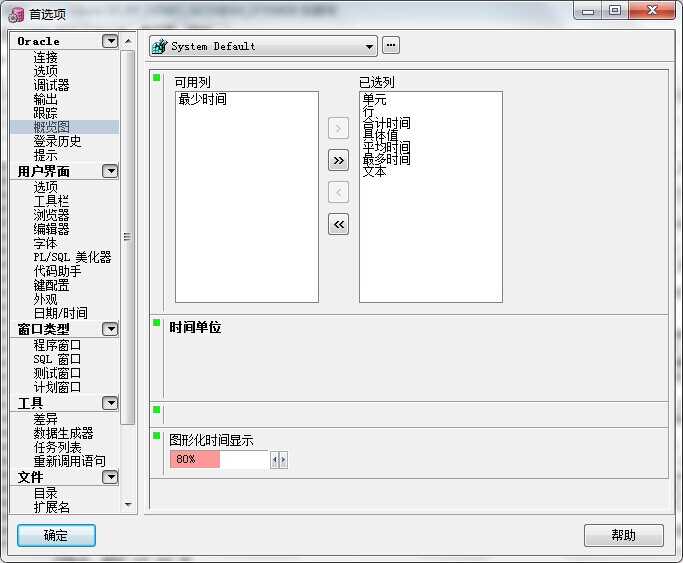Click the single left arrow move button
Screen dimensions: 683x563
[x=338, y=192]
